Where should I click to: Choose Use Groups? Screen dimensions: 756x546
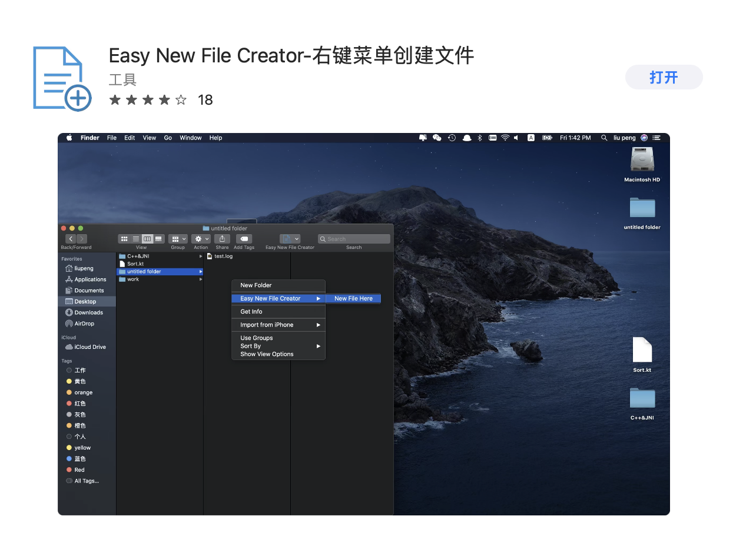pos(278,338)
